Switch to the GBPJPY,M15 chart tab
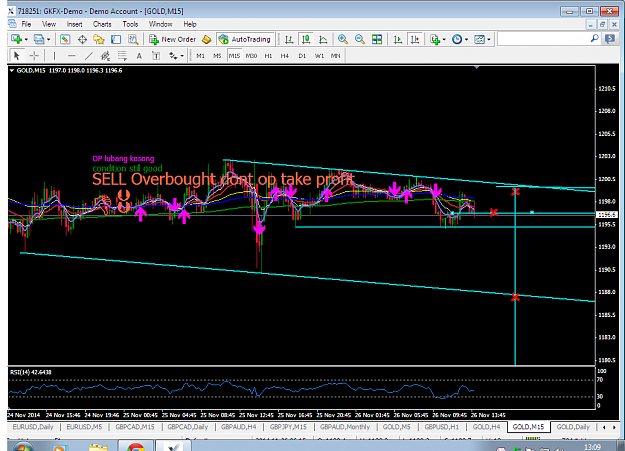The height and width of the screenshot is (451, 625). pos(288,427)
